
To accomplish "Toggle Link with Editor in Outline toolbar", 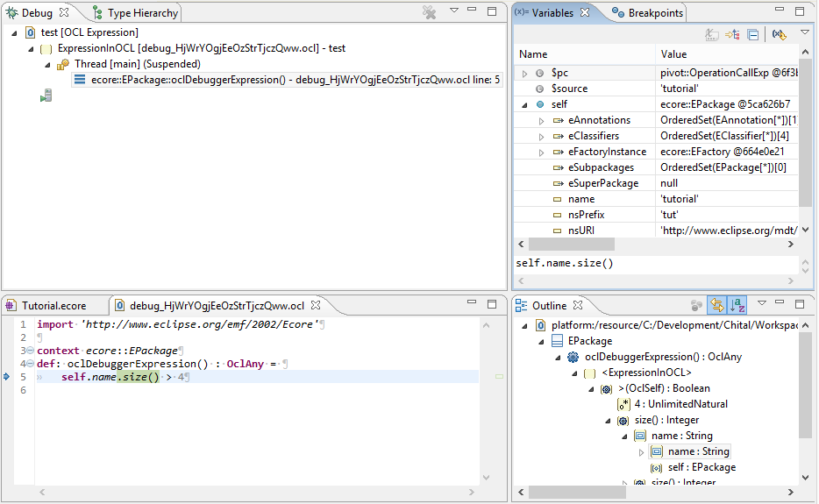I will coord(716,305).
